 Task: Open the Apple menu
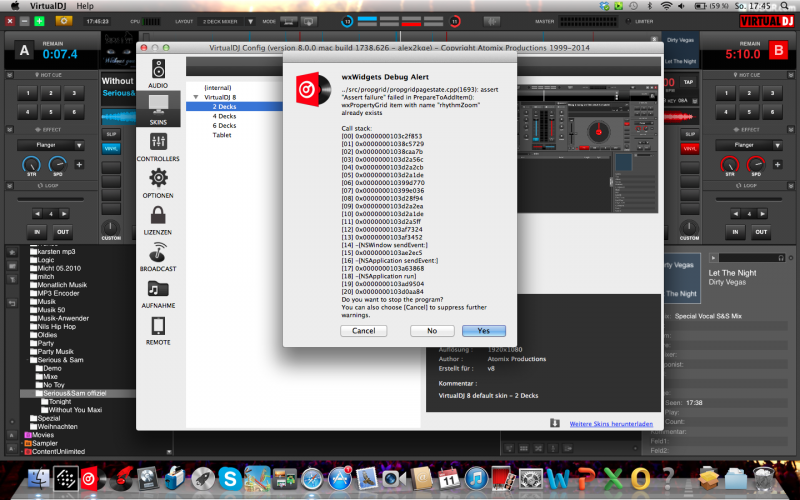tap(14, 6)
